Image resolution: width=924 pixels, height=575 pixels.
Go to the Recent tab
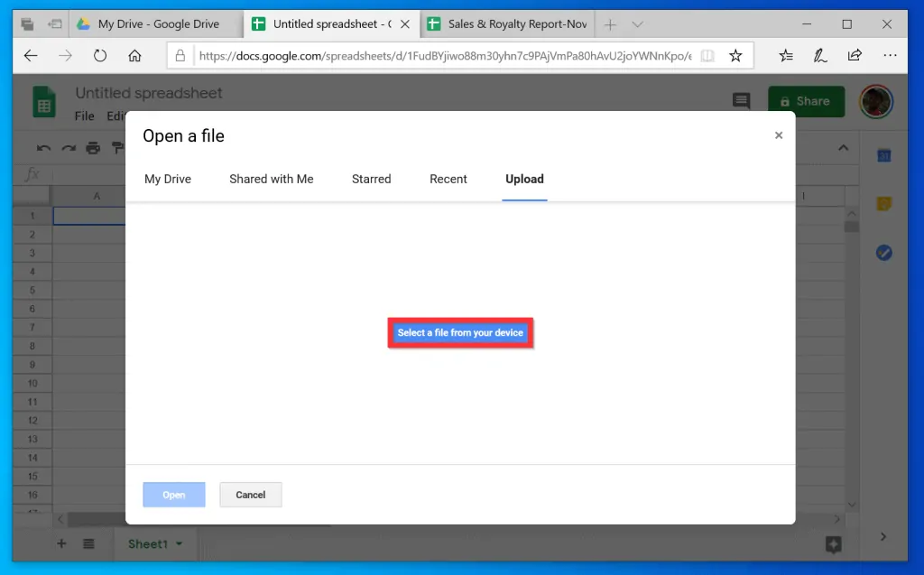pos(448,179)
